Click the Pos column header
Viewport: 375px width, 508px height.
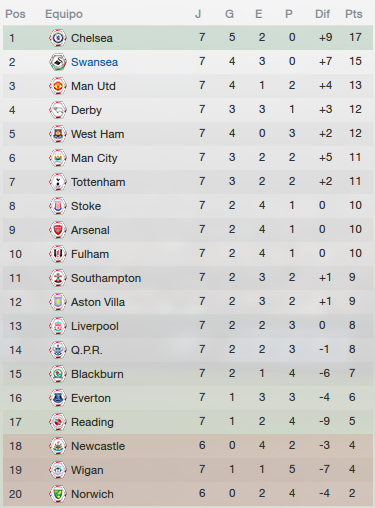pyautogui.click(x=15, y=14)
